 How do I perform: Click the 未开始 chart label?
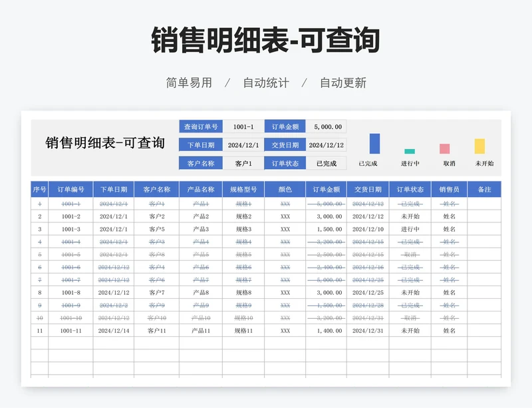coord(484,164)
